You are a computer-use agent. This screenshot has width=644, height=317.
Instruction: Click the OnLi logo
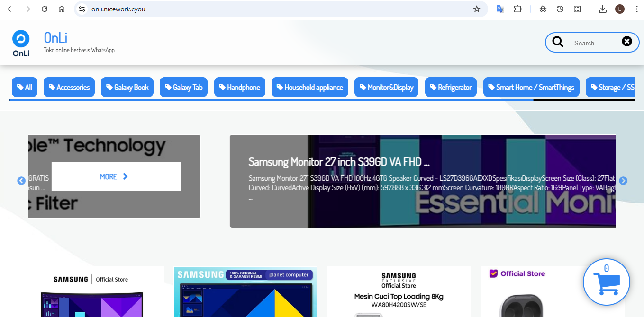coord(21,43)
